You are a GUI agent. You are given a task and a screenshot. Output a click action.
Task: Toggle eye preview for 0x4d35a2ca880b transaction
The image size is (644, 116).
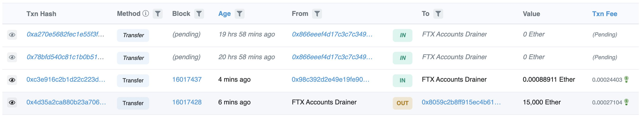click(12, 103)
